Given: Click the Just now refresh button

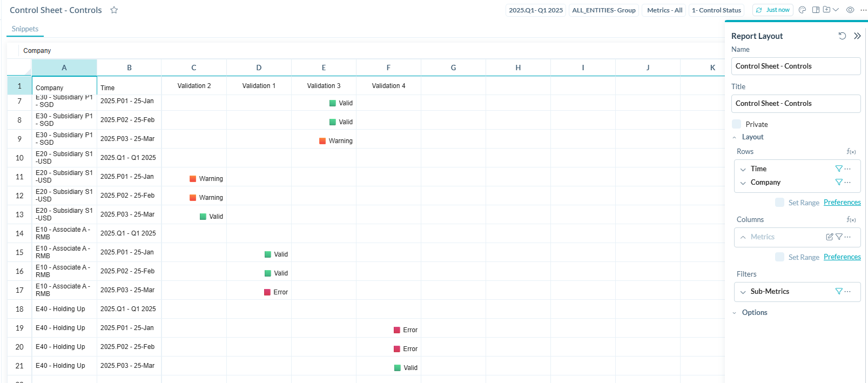Looking at the screenshot, I should coord(772,10).
